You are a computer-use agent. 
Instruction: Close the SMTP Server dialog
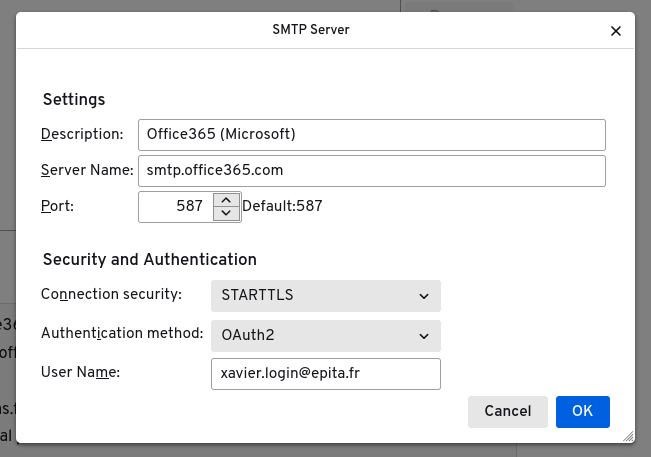(x=616, y=31)
